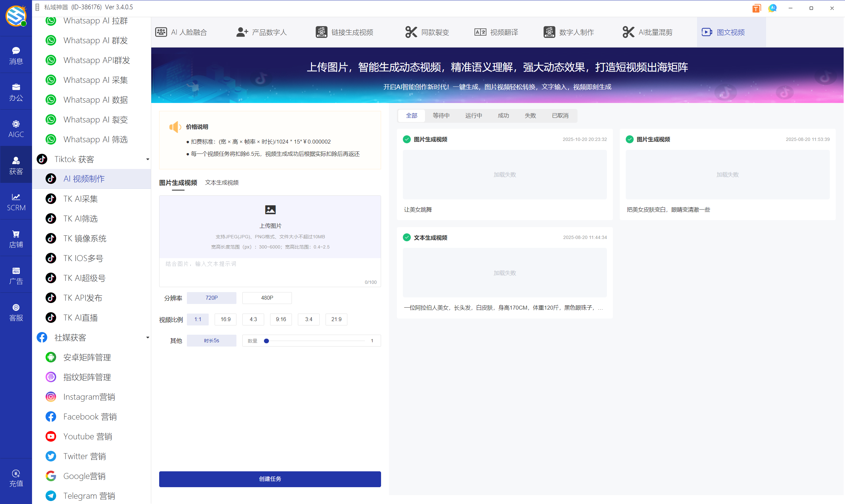Screen dimensions: 845x504
Task: Open the 消息 messages sidebar icon
Action: (16, 55)
